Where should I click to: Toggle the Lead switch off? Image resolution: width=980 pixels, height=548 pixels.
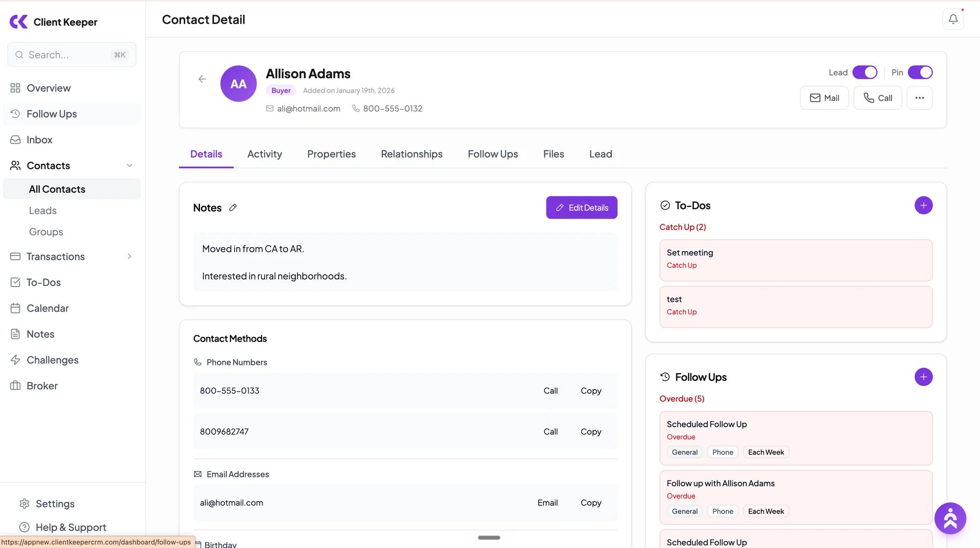[865, 73]
